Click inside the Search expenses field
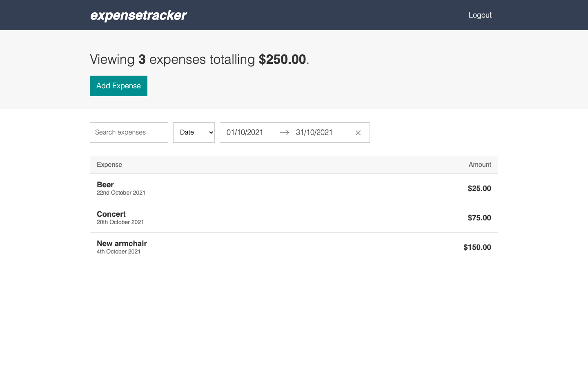 click(129, 132)
